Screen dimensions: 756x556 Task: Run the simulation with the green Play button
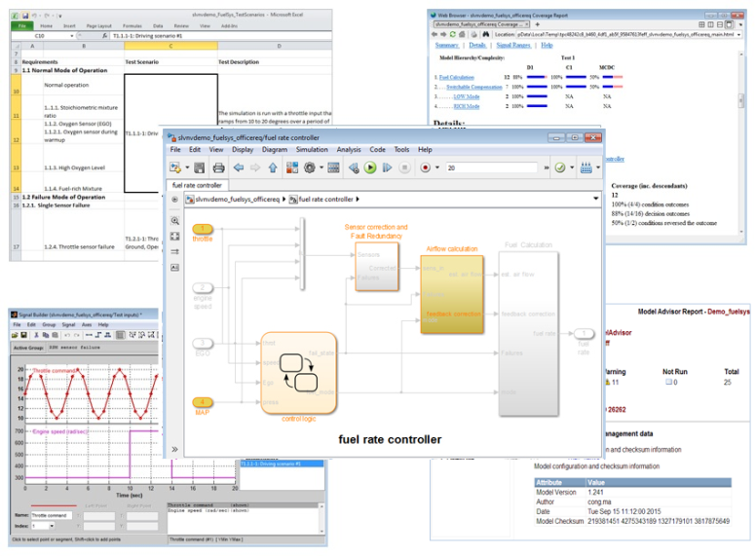370,167
